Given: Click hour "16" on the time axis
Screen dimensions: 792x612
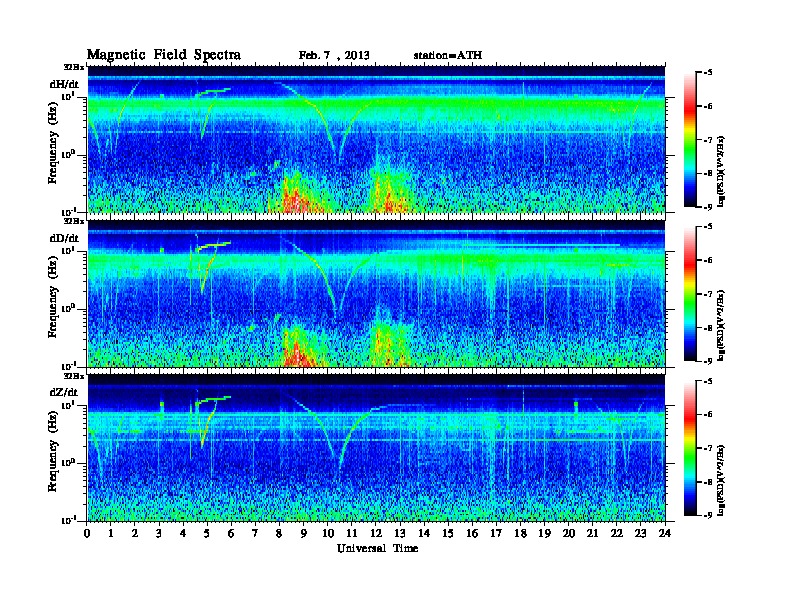Looking at the screenshot, I should [x=472, y=533].
